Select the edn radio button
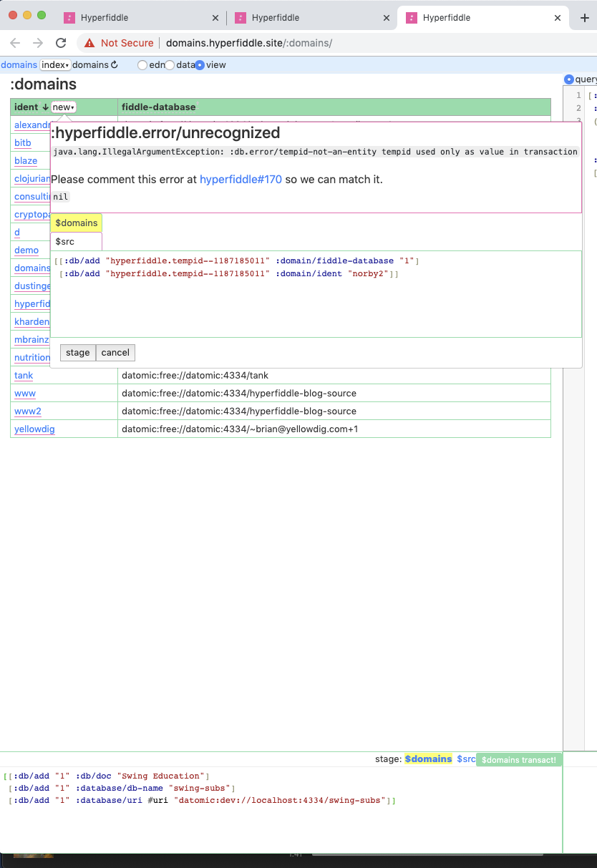 point(142,65)
